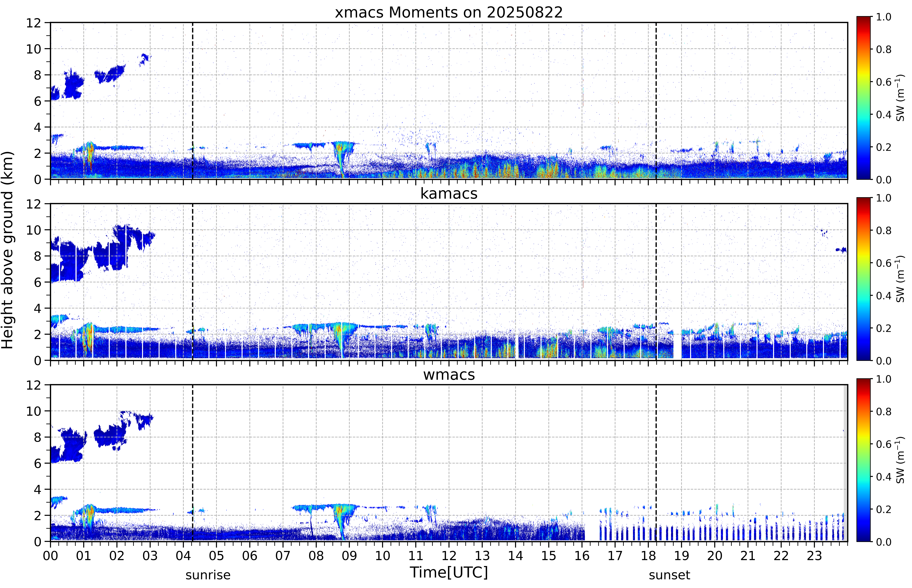
Task: Click the wmacs panel SW colorbar
Action: click(863, 460)
